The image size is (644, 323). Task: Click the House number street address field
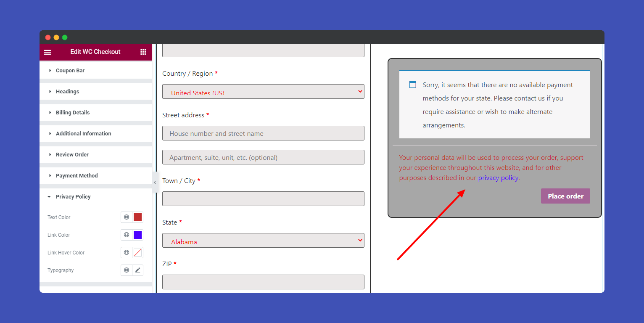[263, 133]
